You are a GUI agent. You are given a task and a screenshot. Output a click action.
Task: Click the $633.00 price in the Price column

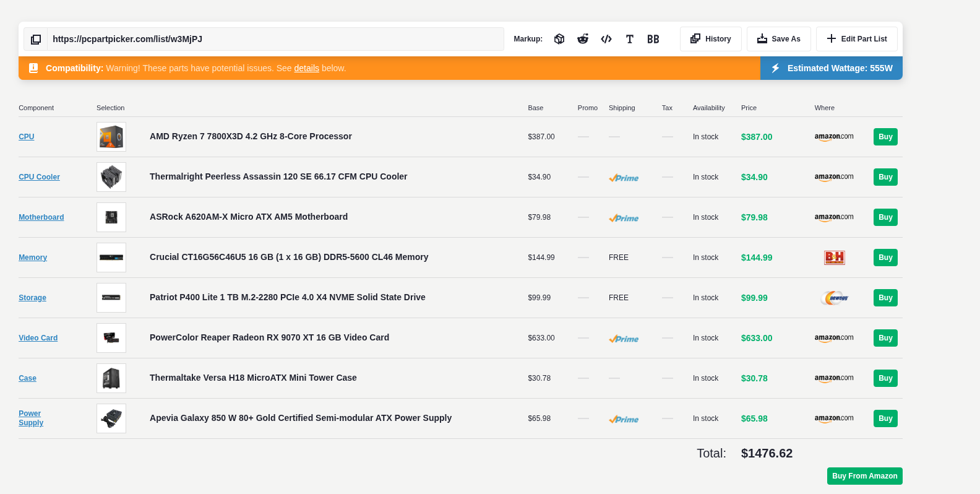point(757,338)
